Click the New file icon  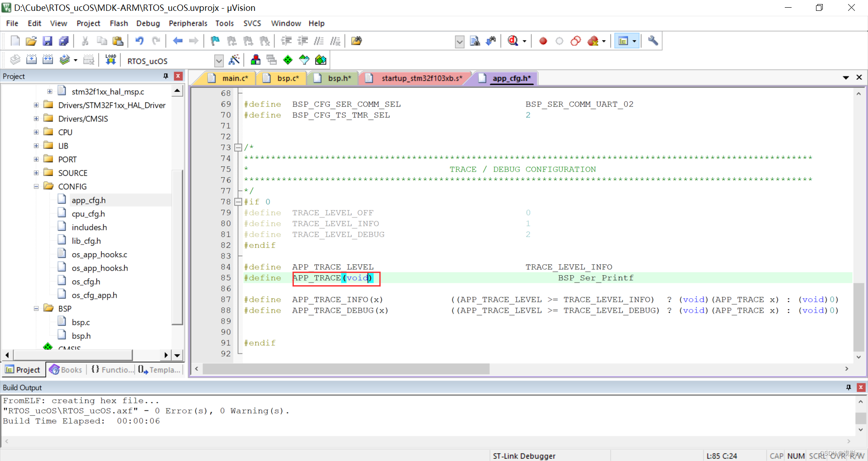click(15, 41)
